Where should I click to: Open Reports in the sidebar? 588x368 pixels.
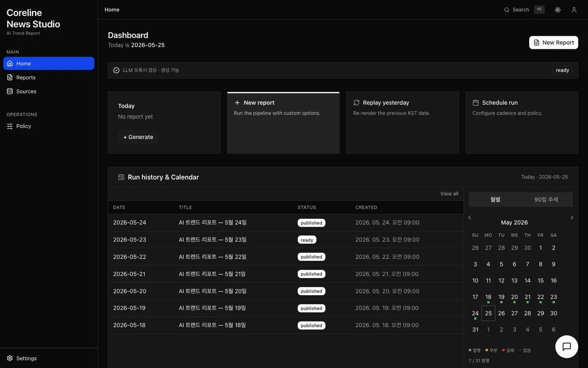click(49, 77)
